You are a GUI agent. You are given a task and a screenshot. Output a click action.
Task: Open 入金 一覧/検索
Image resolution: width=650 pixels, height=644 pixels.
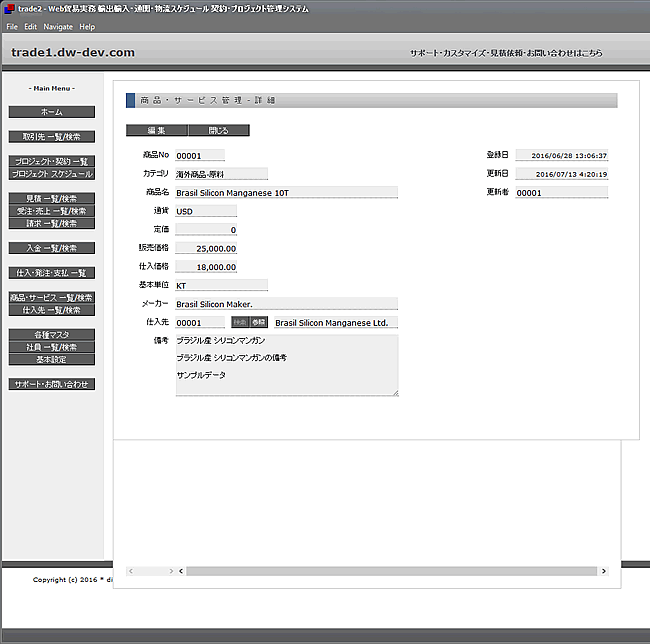pyautogui.click(x=52, y=248)
